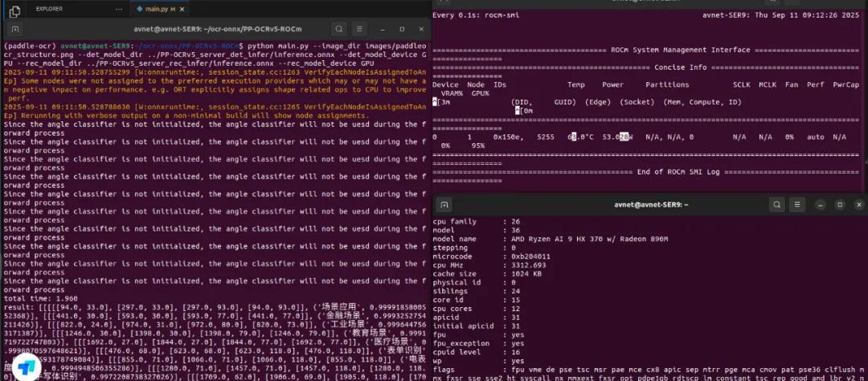Click the '(paddle-ocr)' environment prompt prefix
Viewport: 868px width, 381px height.
[x=31, y=46]
